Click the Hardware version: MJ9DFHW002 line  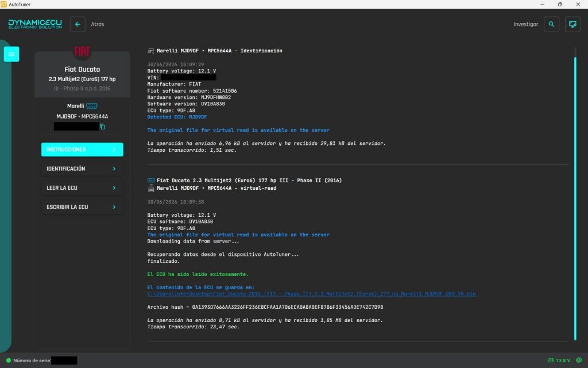click(x=189, y=97)
